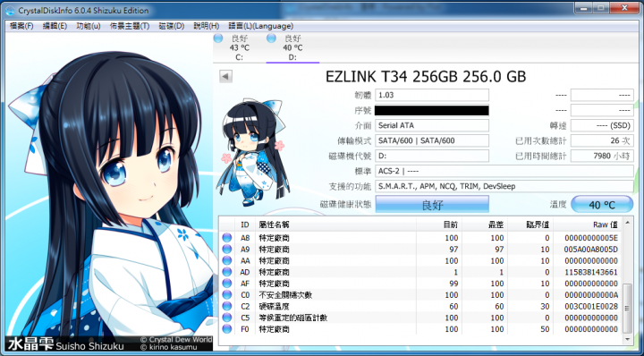Image resolution: width=644 pixels, height=356 pixels.
Task: Click raw value 00000000005E
Action: click(x=591, y=238)
